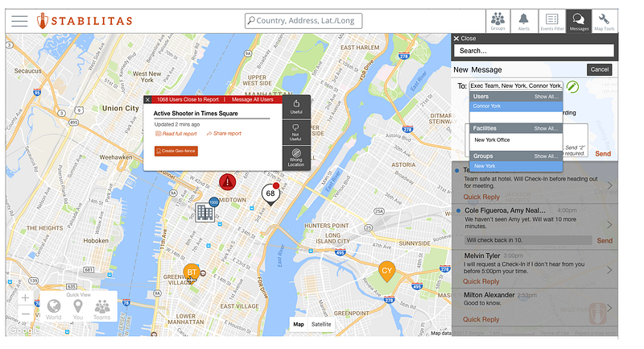Show all Groups in dropdown
This screenshot has height=349, width=644.
pyautogui.click(x=546, y=156)
